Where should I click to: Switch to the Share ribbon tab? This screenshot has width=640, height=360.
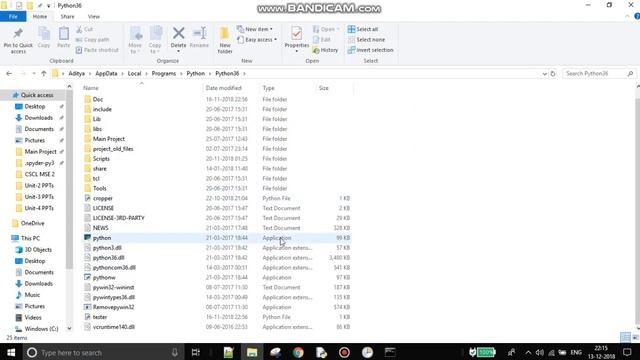click(x=67, y=17)
